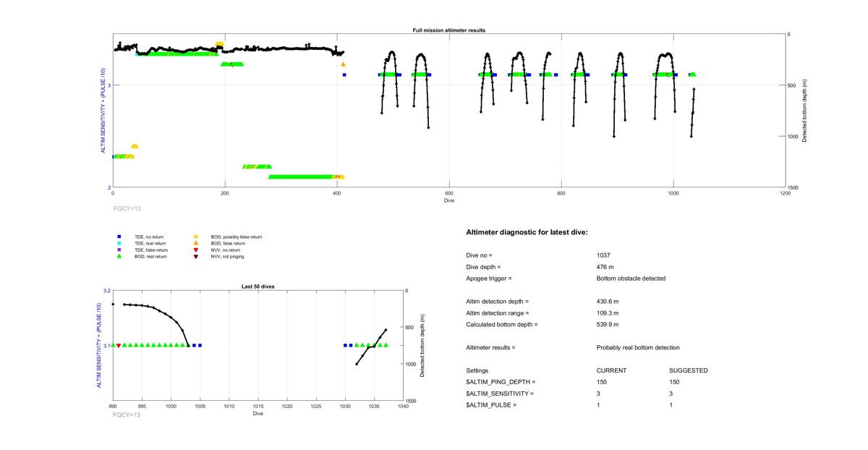
Task: Select the legend label "BOD, real return"
Action: point(150,256)
